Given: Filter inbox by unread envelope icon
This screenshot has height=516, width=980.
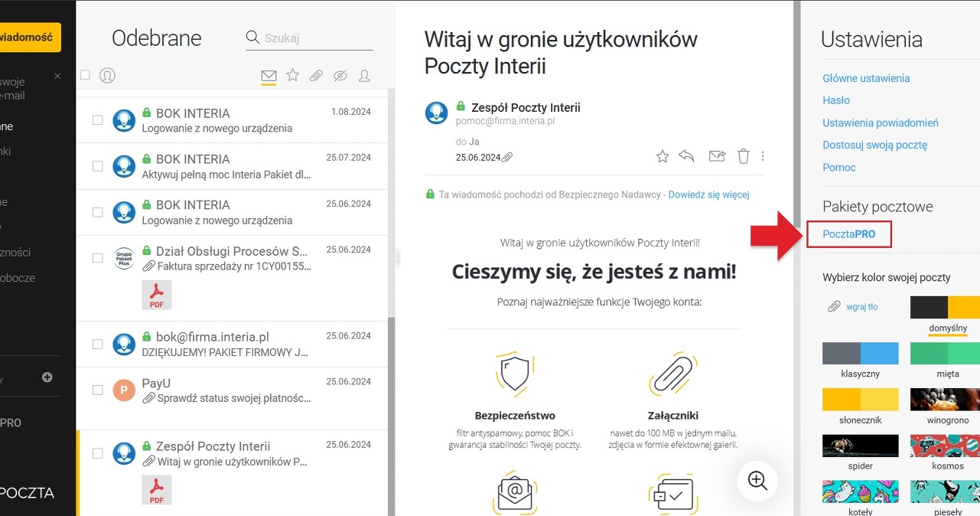Looking at the screenshot, I should click(269, 75).
